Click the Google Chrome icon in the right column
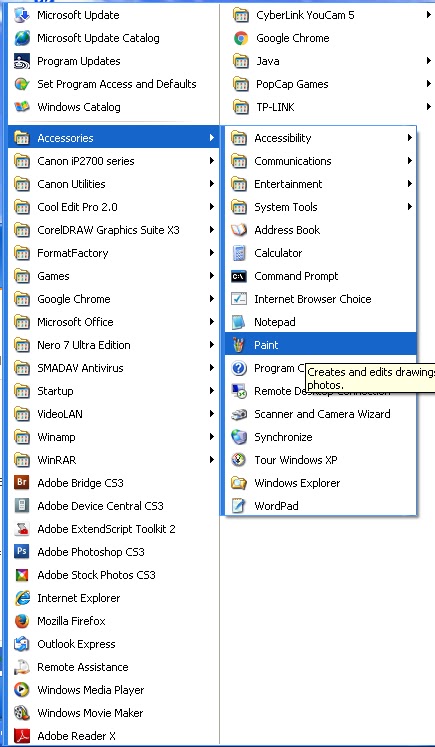The height and width of the screenshot is (747, 435). [x=241, y=38]
